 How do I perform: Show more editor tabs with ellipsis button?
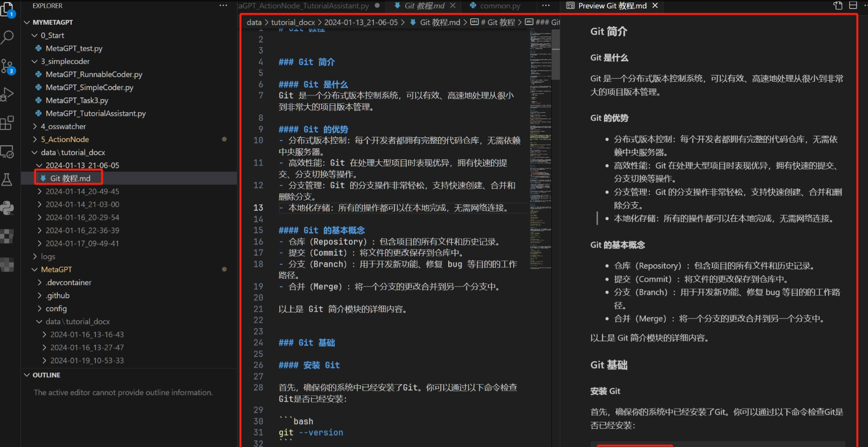[x=546, y=6]
